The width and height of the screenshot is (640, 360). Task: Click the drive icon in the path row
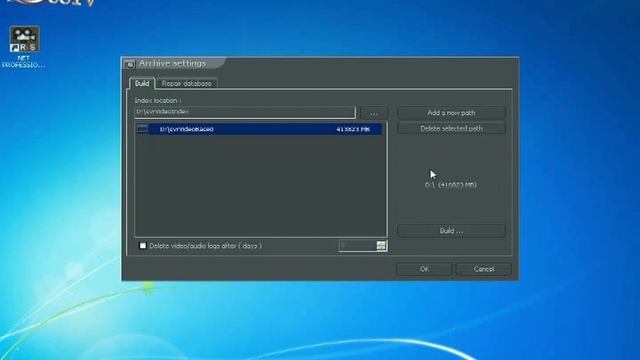coord(142,129)
